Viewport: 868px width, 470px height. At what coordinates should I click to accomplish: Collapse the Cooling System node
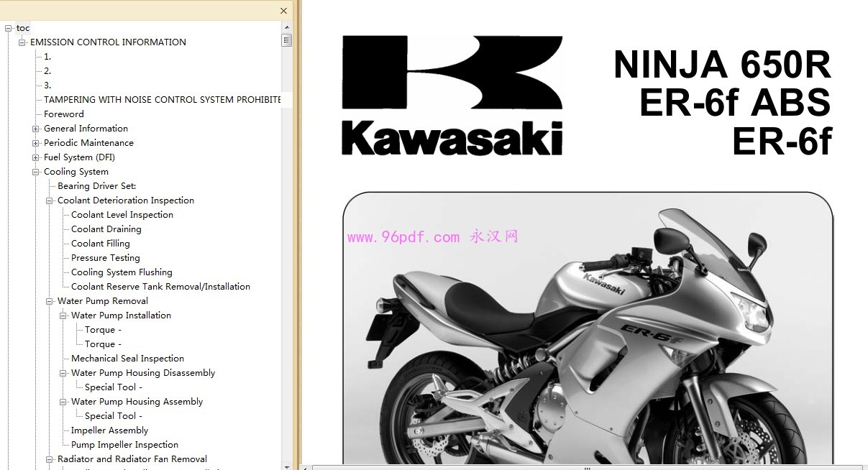[x=36, y=172]
